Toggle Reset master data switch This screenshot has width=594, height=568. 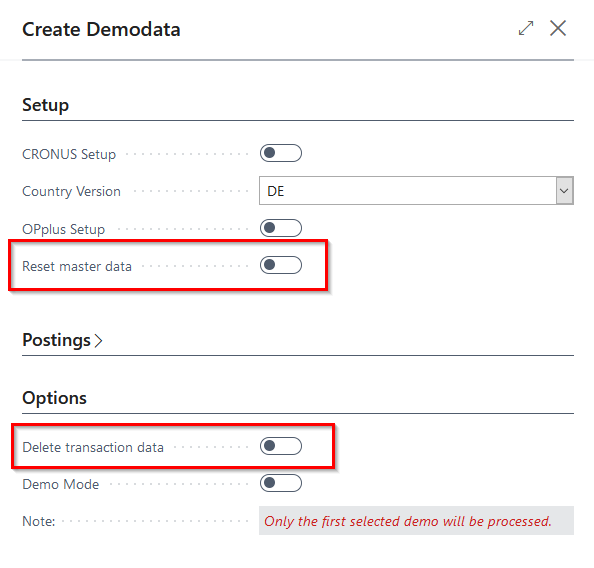pos(281,265)
